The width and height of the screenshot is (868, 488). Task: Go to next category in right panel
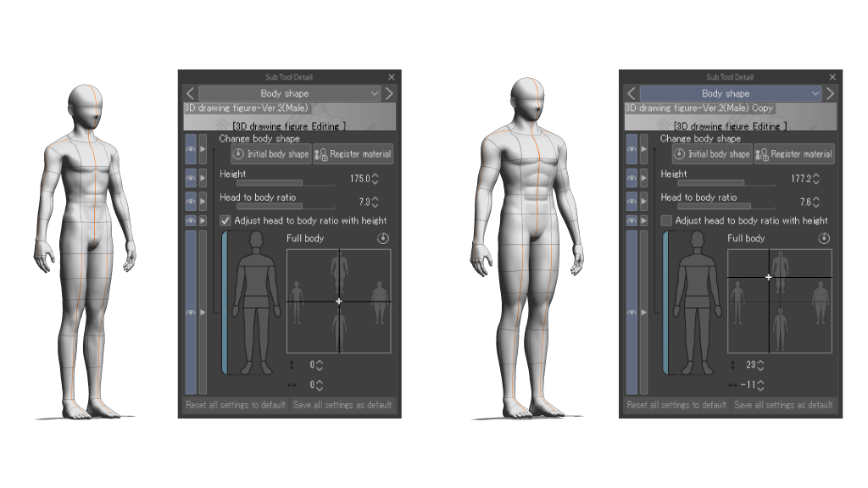click(831, 93)
